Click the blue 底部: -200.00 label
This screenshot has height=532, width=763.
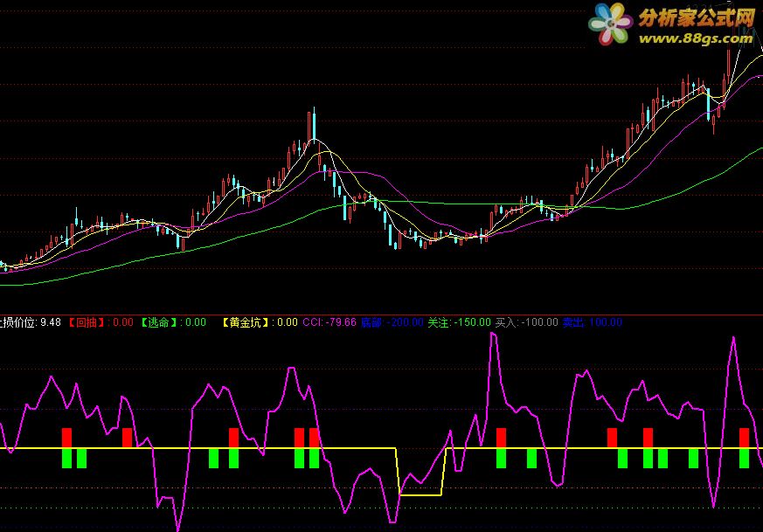click(392, 322)
